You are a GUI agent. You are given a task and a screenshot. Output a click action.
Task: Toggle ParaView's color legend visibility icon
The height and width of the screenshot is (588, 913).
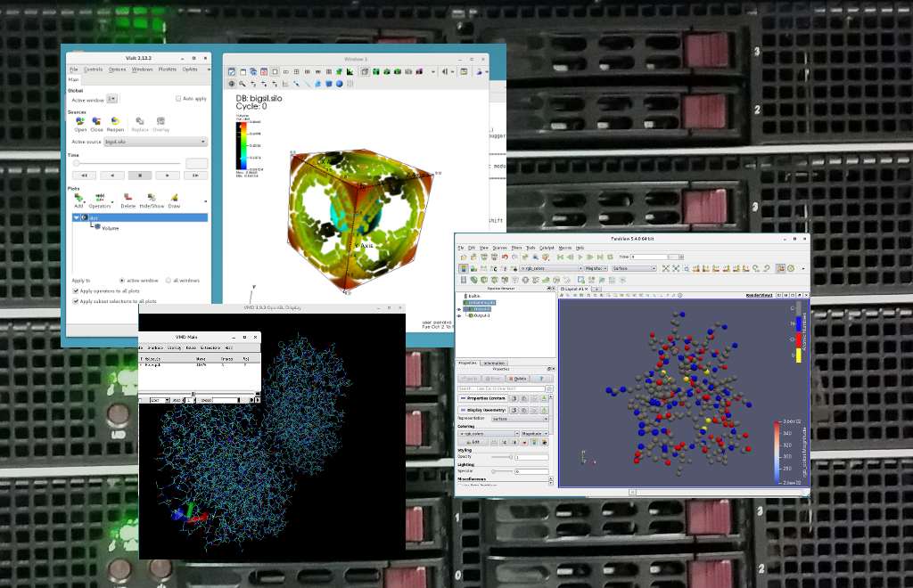(464, 268)
